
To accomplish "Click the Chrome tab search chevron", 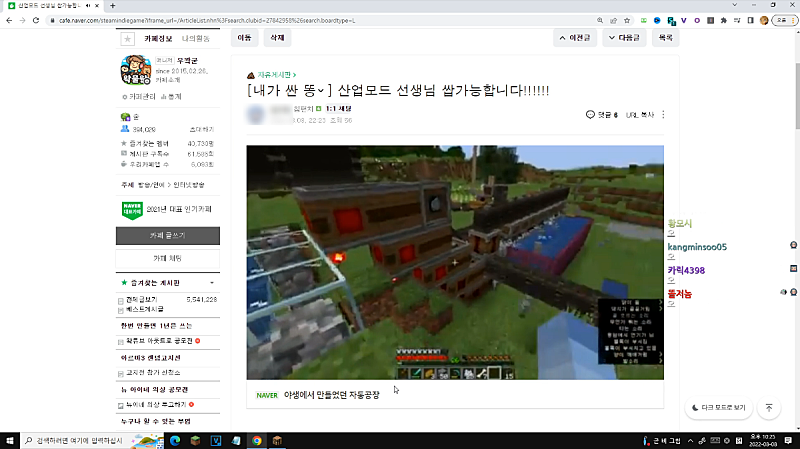I will tap(735, 5).
